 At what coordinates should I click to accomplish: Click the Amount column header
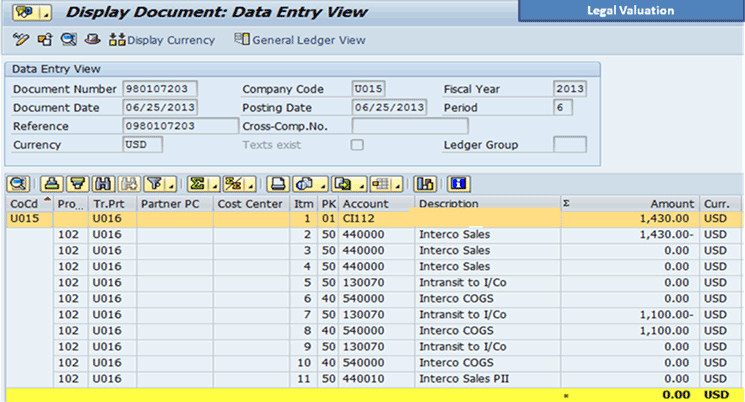tap(671, 203)
